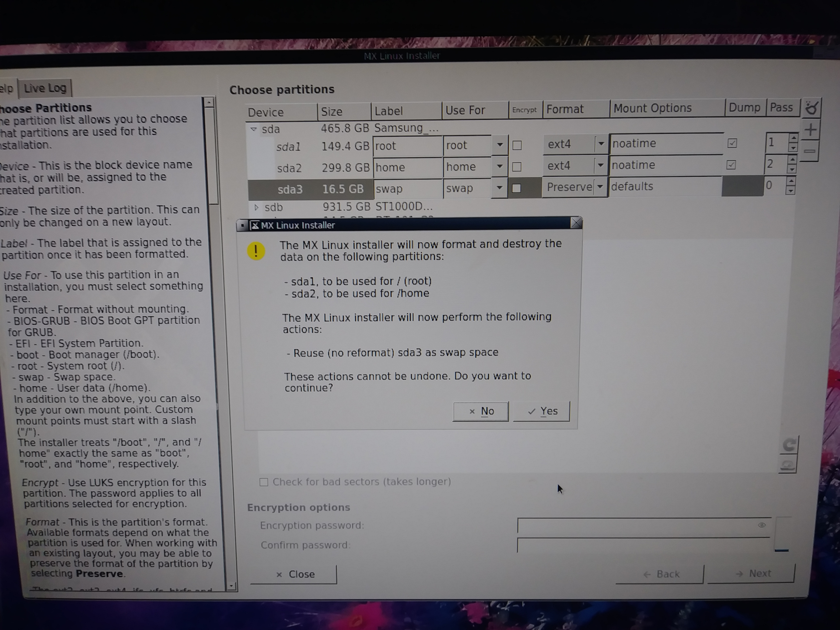
Task: Click the Format column header
Action: pyautogui.click(x=576, y=109)
